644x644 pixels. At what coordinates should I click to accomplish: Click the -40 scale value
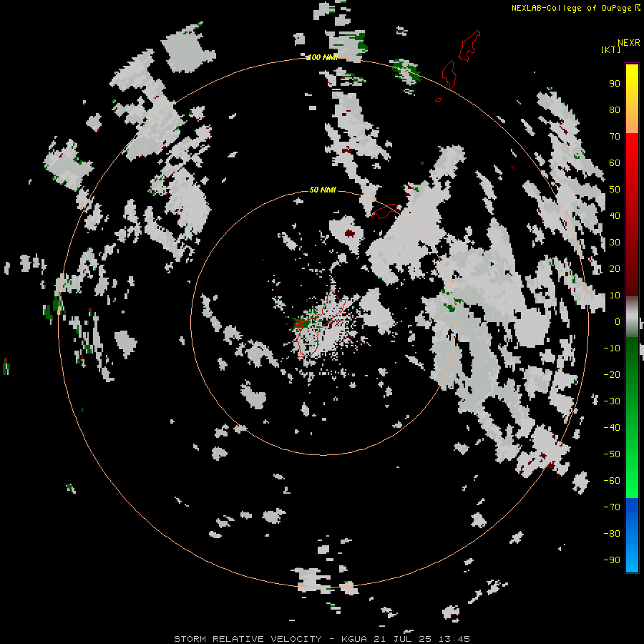[612, 428]
